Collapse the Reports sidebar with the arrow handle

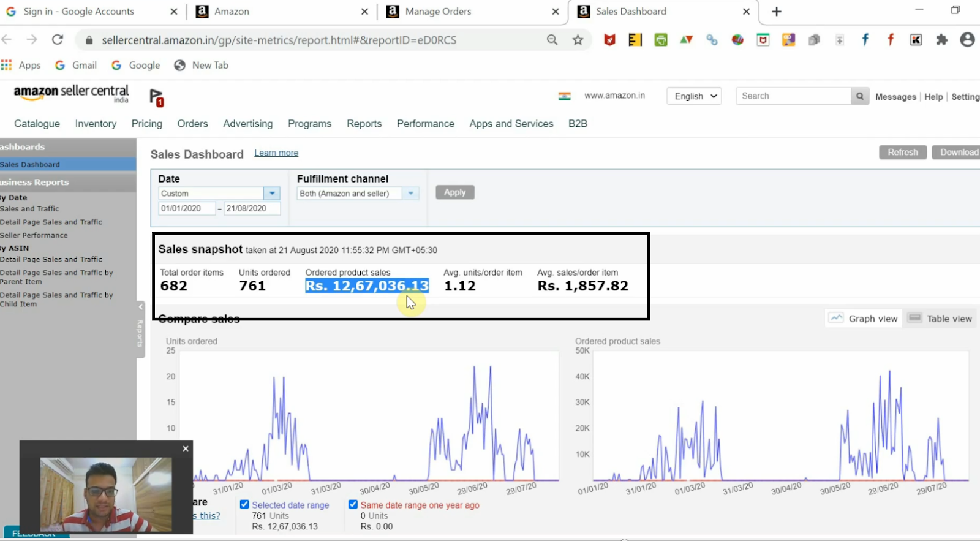pos(140,306)
